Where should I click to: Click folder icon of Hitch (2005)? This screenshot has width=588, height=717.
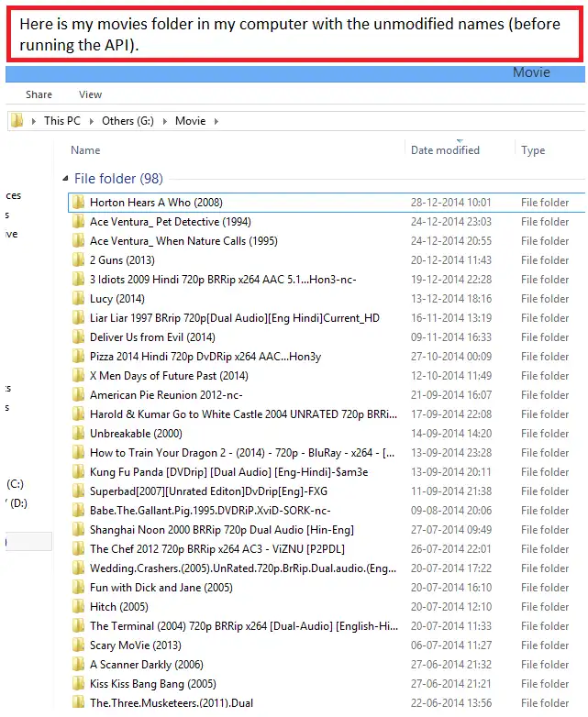[79, 606]
